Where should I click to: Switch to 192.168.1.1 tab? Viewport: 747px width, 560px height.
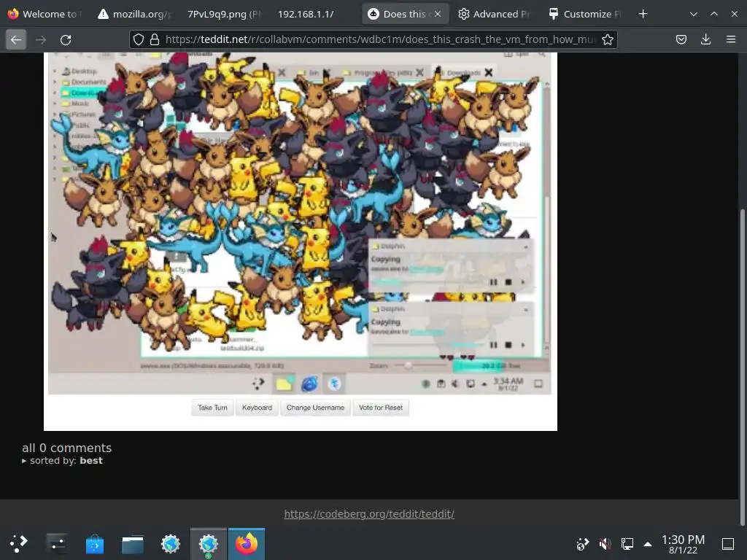[x=314, y=14]
